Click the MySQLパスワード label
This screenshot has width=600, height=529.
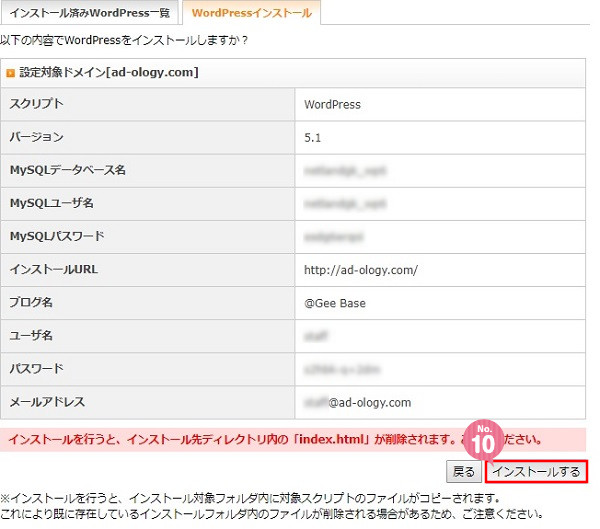pos(57,236)
